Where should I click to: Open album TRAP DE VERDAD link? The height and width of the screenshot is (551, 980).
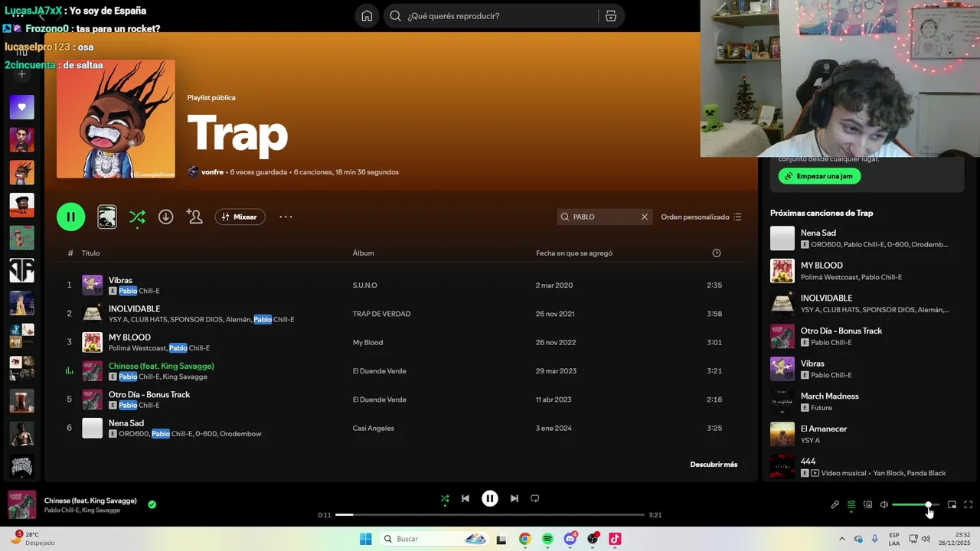[x=381, y=314]
